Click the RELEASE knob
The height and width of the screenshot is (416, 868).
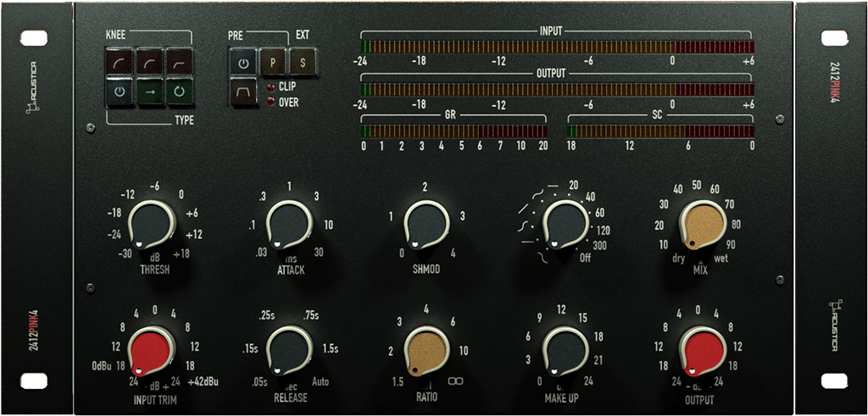(x=290, y=351)
